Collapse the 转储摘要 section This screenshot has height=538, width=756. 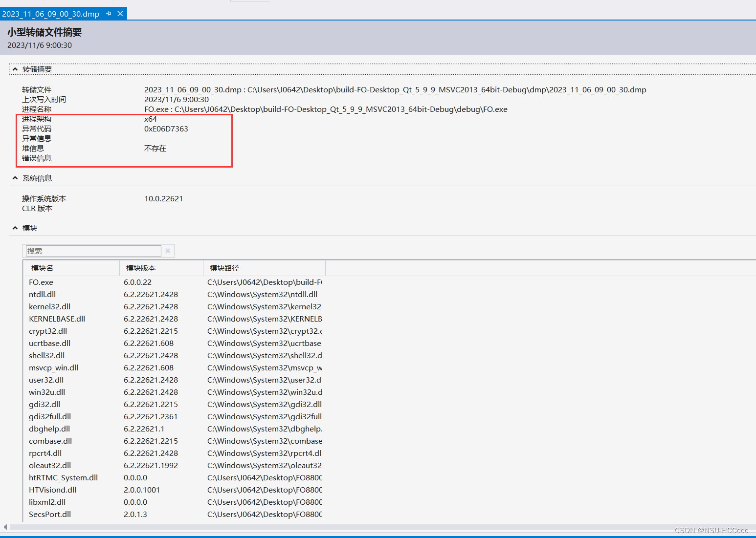coord(15,69)
